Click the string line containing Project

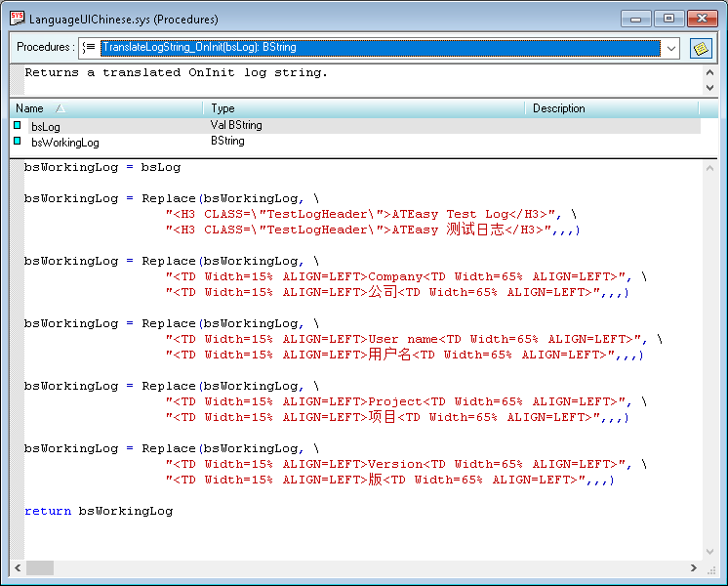coord(406,401)
